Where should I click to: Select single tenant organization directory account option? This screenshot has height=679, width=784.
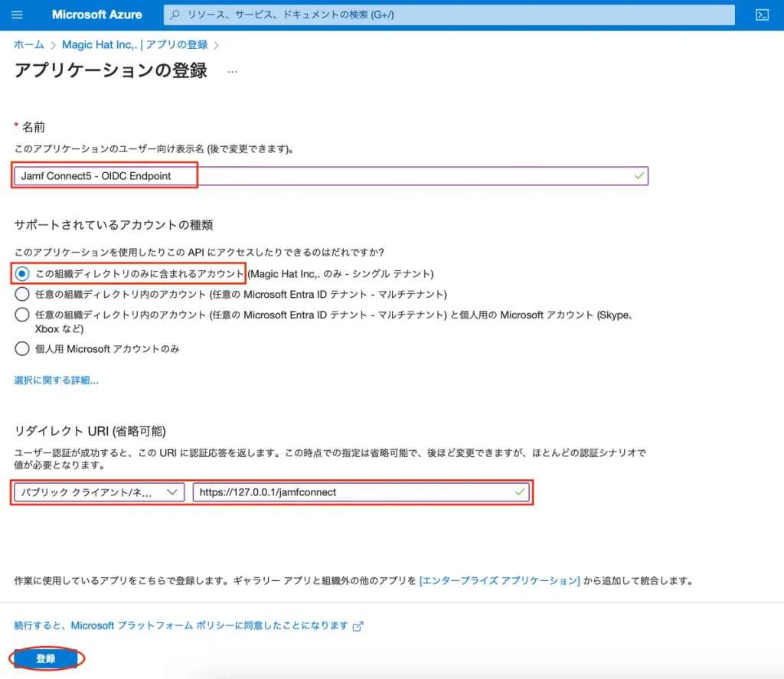pos(22,273)
